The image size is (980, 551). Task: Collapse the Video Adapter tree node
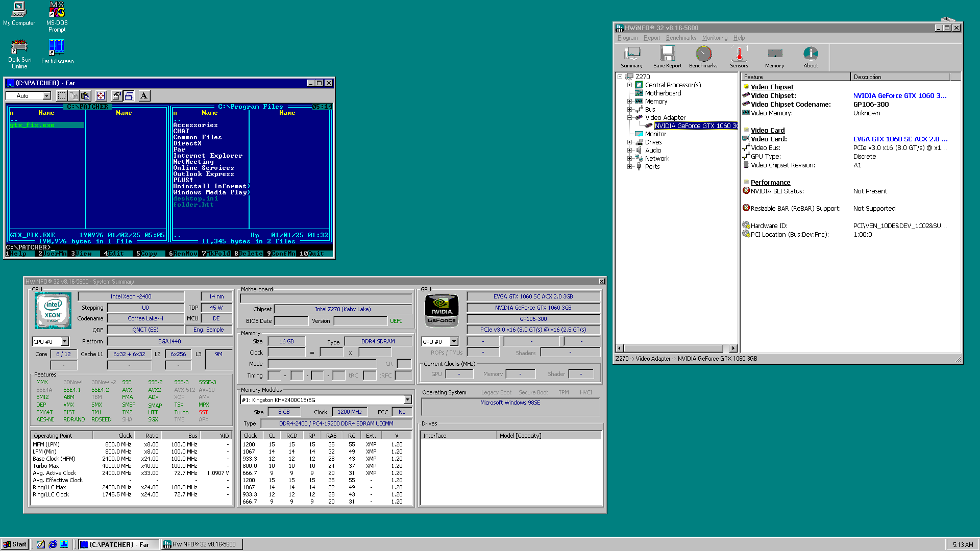pyautogui.click(x=629, y=118)
